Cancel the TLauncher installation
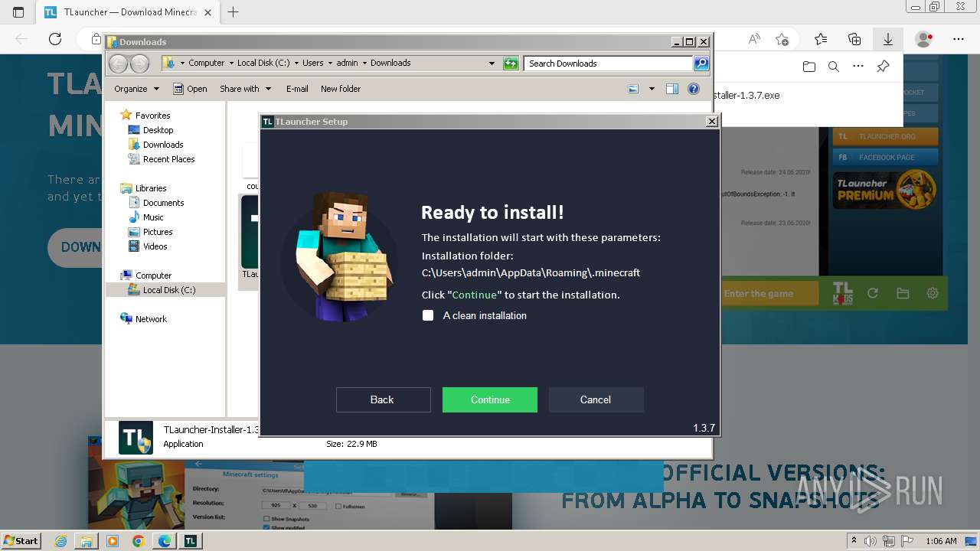The image size is (980, 551). tap(596, 399)
